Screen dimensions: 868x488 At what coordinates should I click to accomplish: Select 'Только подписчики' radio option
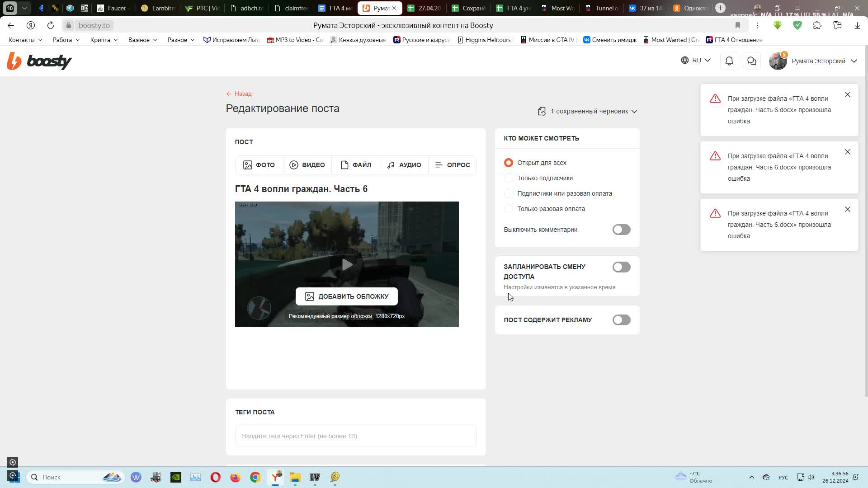(x=508, y=178)
